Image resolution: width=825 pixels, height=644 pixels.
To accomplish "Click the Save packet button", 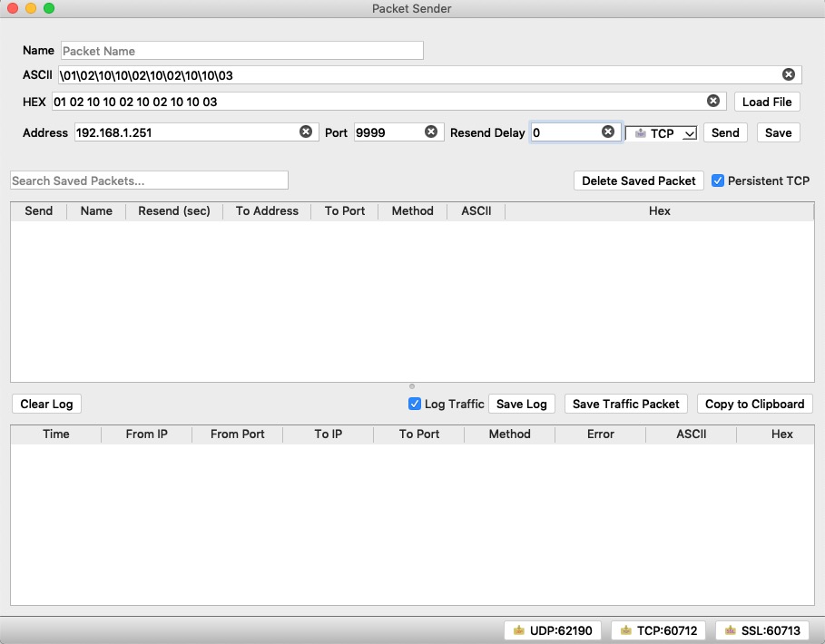I will [x=778, y=132].
